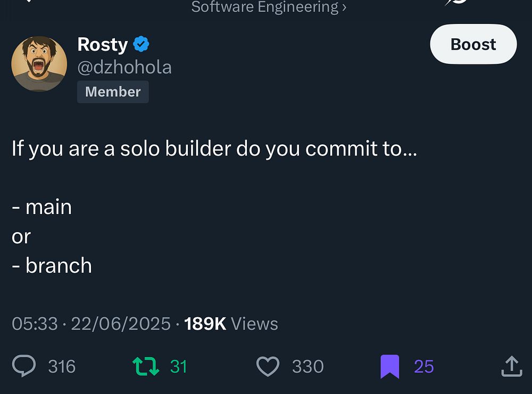Image resolution: width=532 pixels, height=394 pixels.
Task: Toggle the purple bookmark icon
Action: click(389, 367)
